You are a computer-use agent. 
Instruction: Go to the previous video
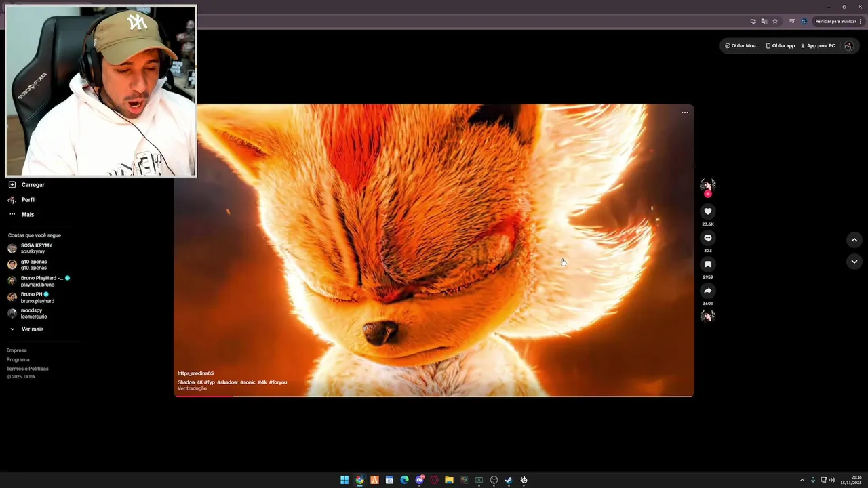click(x=854, y=240)
